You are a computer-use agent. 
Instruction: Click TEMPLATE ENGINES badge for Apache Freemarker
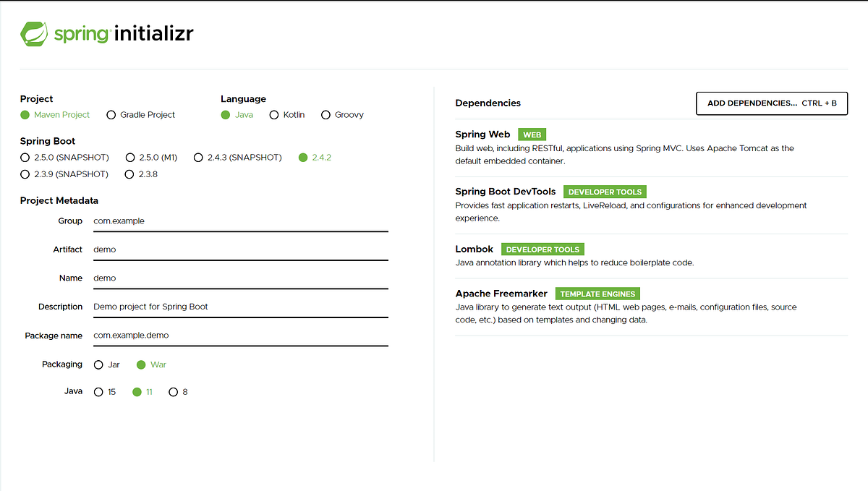click(x=597, y=294)
